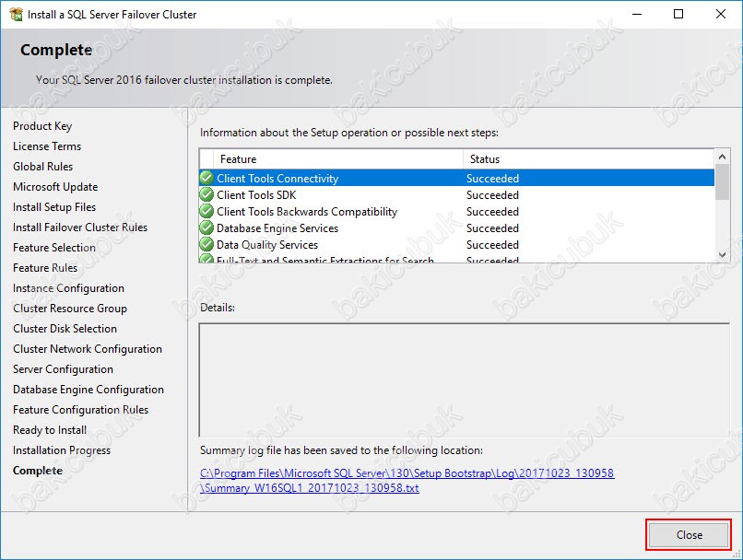Click Install Setup Files step
743x560 pixels.
click(54, 207)
